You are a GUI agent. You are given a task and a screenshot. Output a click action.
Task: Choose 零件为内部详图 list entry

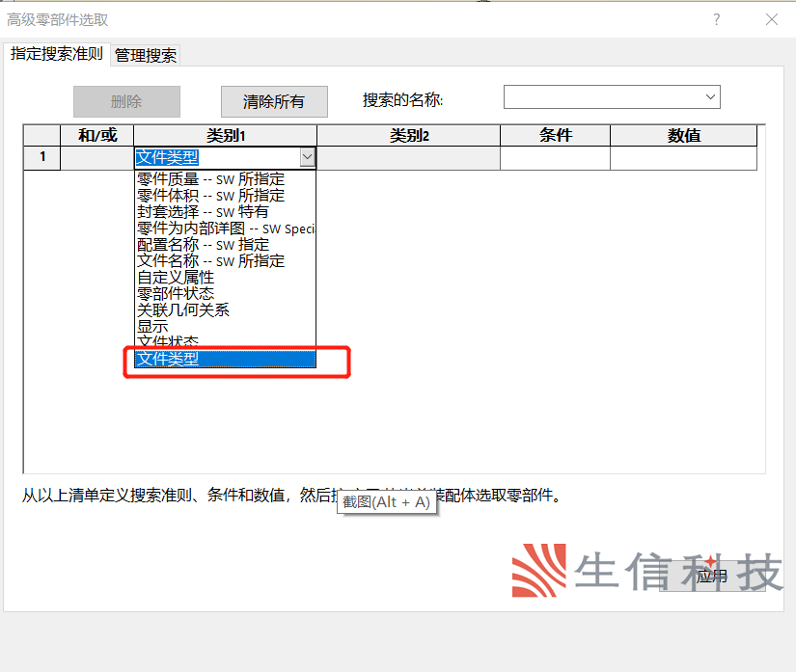click(225, 228)
